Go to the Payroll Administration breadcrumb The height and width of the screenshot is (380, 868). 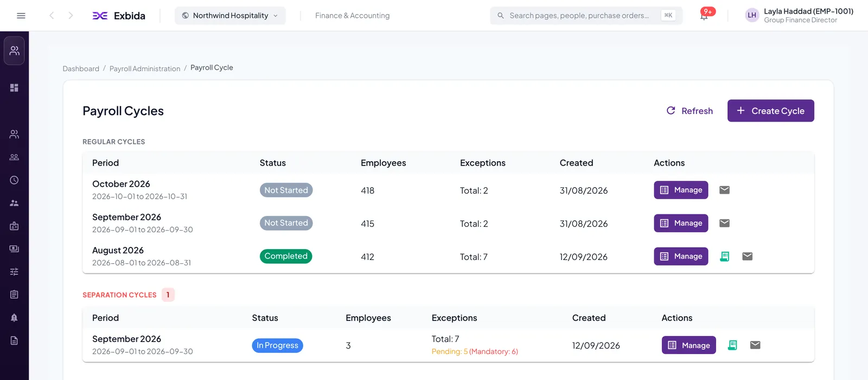[x=145, y=68]
